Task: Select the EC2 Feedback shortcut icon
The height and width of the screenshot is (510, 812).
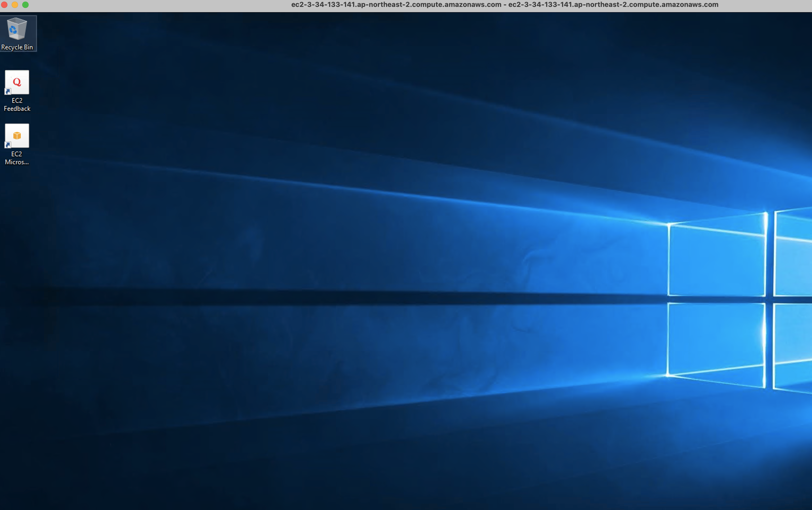Action: (x=17, y=82)
